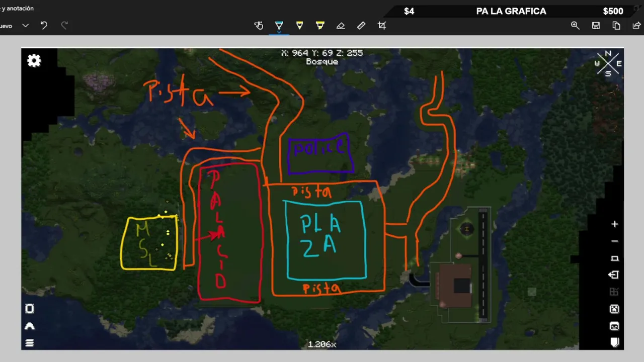Click greyed grid checkmark map icon
This screenshot has width=644, height=362.
click(614, 292)
